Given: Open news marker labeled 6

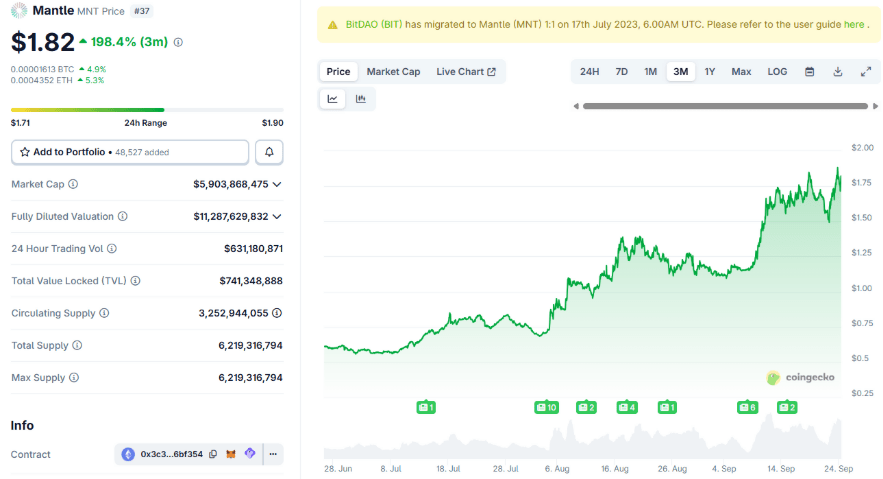Looking at the screenshot, I should coord(747,407).
